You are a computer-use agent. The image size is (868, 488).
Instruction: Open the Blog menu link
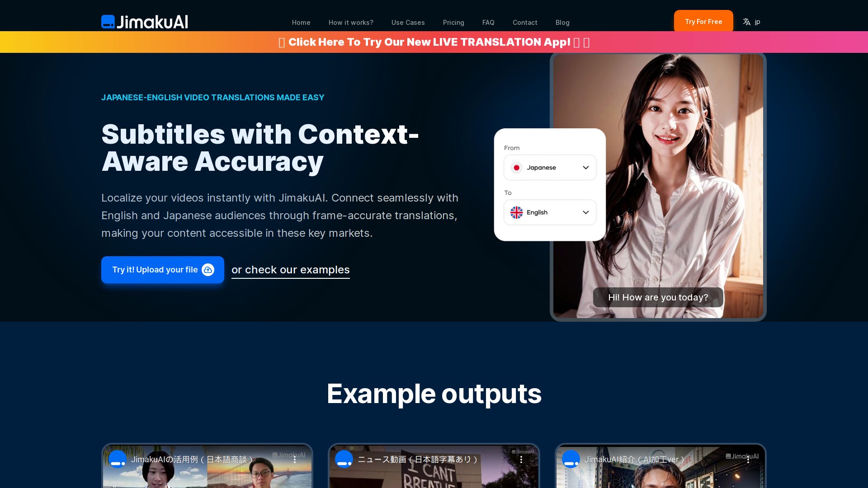coord(562,23)
